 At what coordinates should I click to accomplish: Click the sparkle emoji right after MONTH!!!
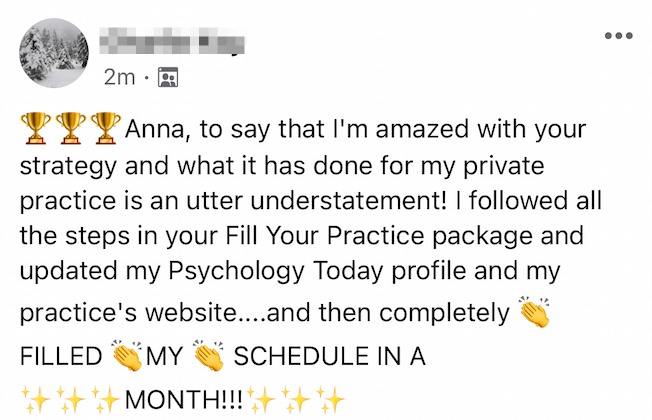264,402
